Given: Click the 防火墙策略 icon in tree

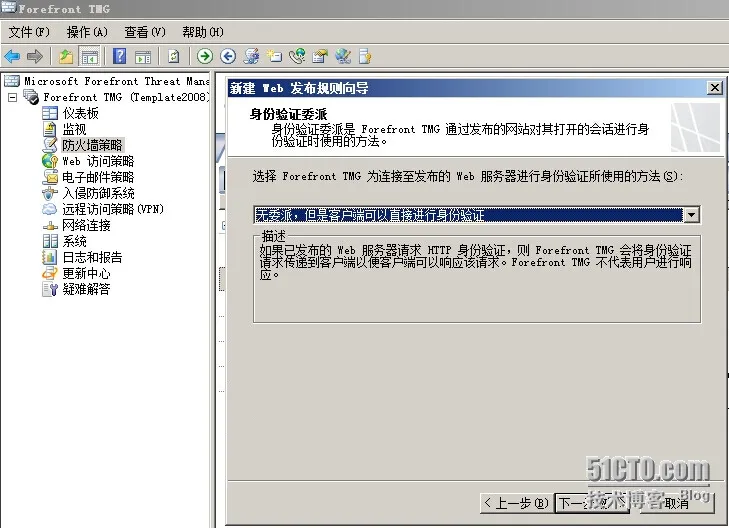Looking at the screenshot, I should [x=50, y=145].
